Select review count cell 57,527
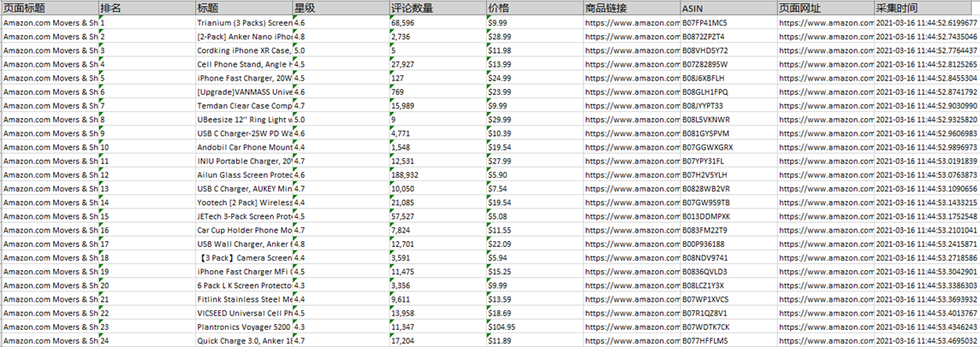This screenshot has height=347, width=980. click(437, 216)
